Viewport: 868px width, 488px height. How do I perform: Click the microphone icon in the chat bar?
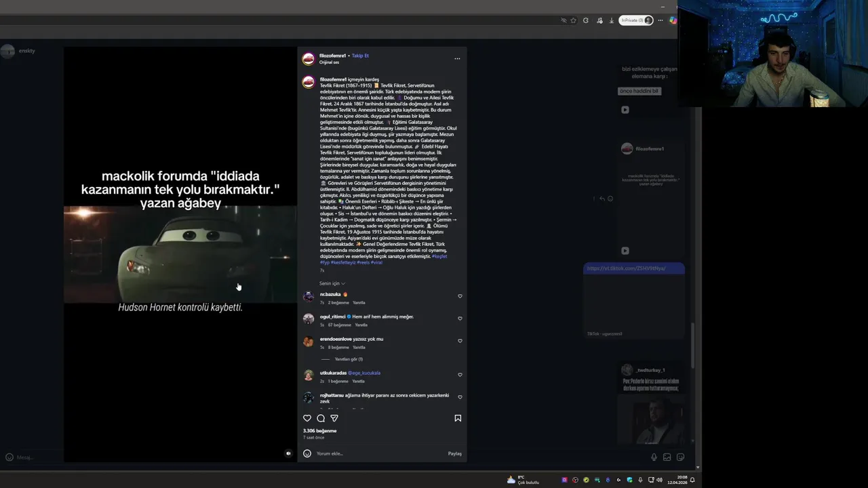click(654, 457)
